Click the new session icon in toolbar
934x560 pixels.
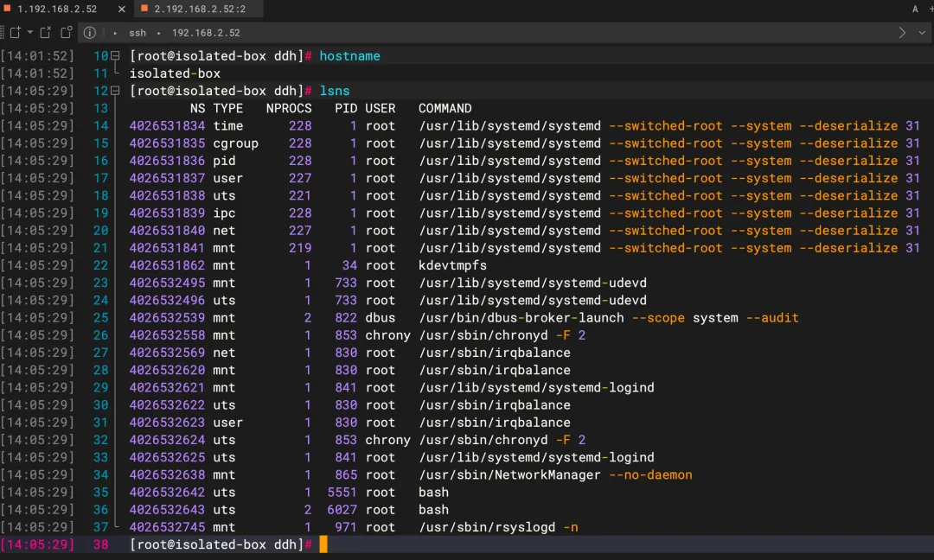[x=15, y=33]
